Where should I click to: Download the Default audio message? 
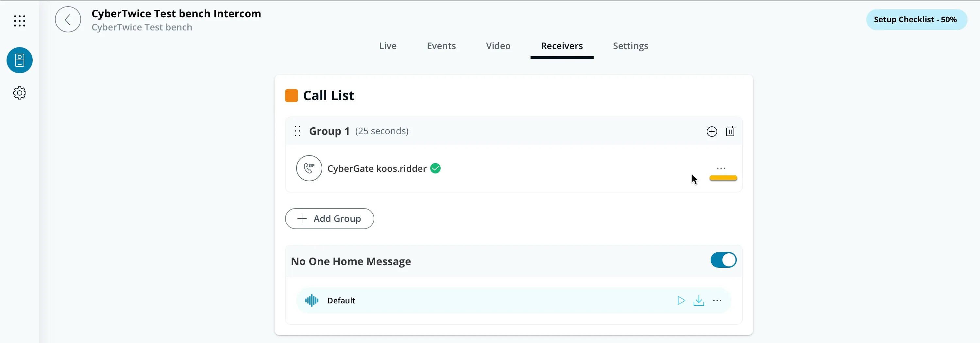[x=699, y=300]
